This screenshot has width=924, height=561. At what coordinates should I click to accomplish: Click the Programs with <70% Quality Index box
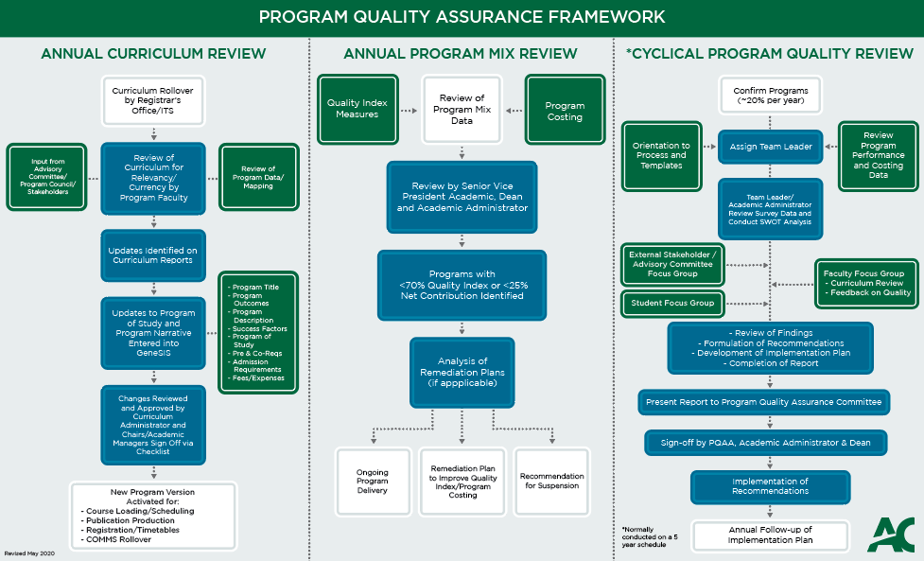pyautogui.click(x=462, y=286)
